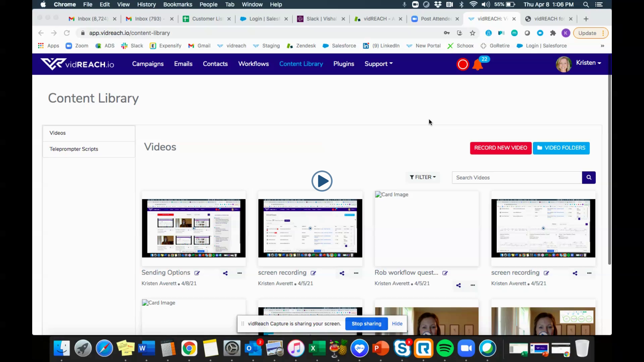This screenshot has width=644, height=362.
Task: Bookmark this page with star icon
Action: [473, 33]
